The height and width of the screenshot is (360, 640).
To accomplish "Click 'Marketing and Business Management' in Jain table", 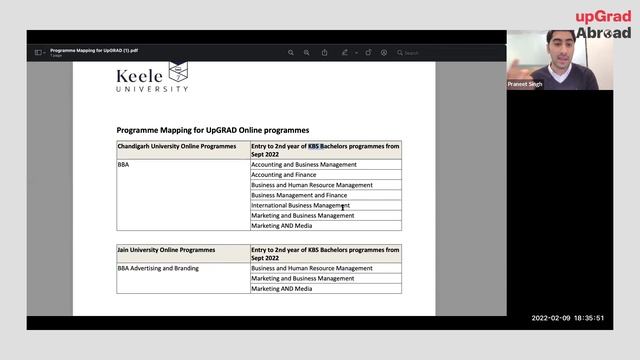I will click(326, 278).
